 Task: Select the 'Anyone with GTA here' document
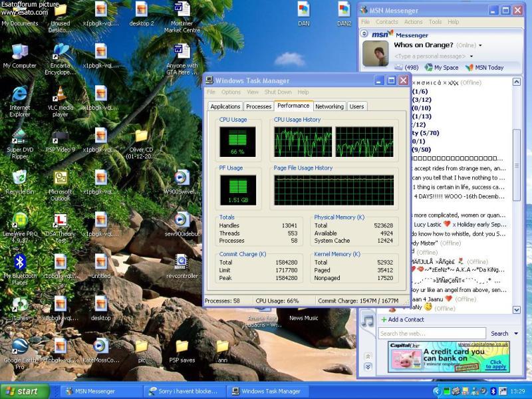click(182, 59)
